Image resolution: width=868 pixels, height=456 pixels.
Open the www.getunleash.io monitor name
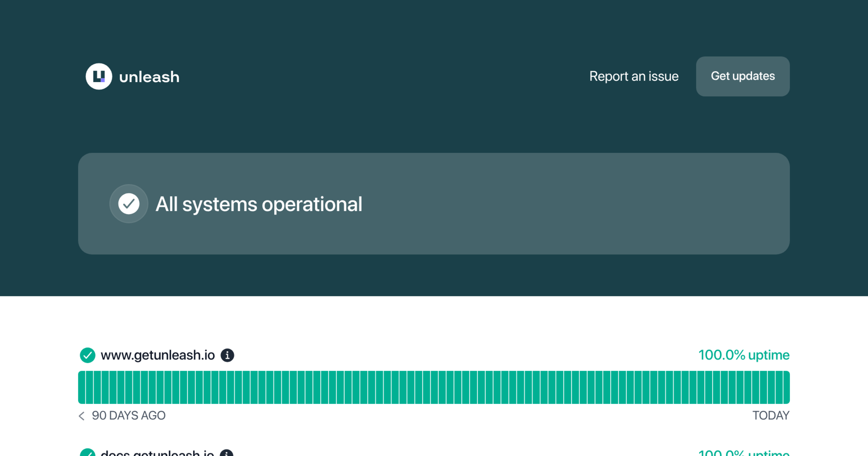coord(158,355)
